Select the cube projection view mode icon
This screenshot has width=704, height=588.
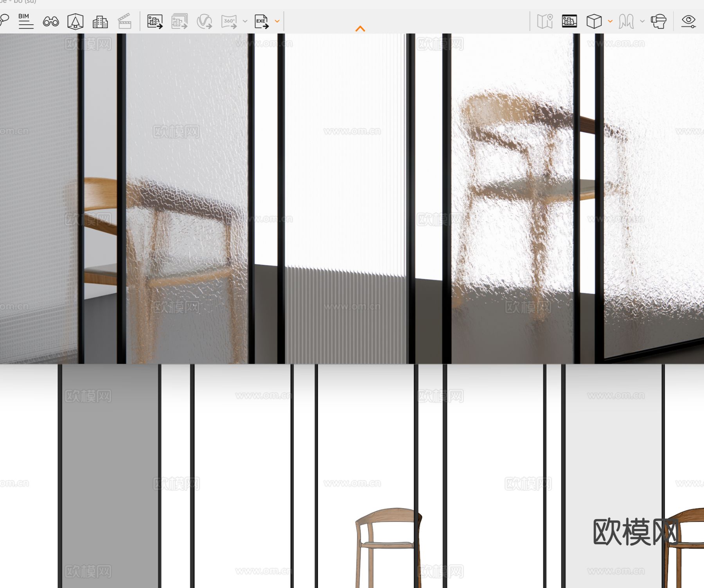594,22
